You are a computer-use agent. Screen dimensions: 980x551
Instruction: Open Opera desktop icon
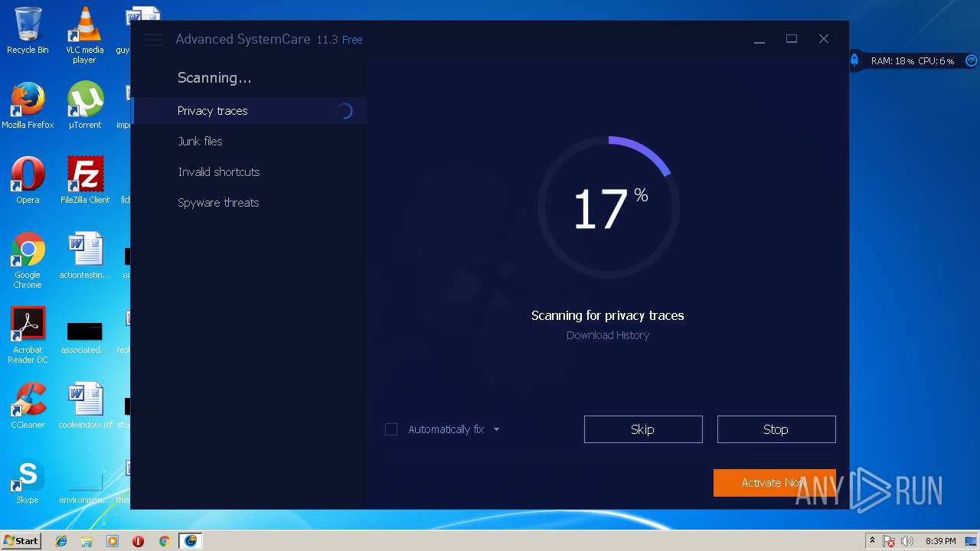click(28, 181)
